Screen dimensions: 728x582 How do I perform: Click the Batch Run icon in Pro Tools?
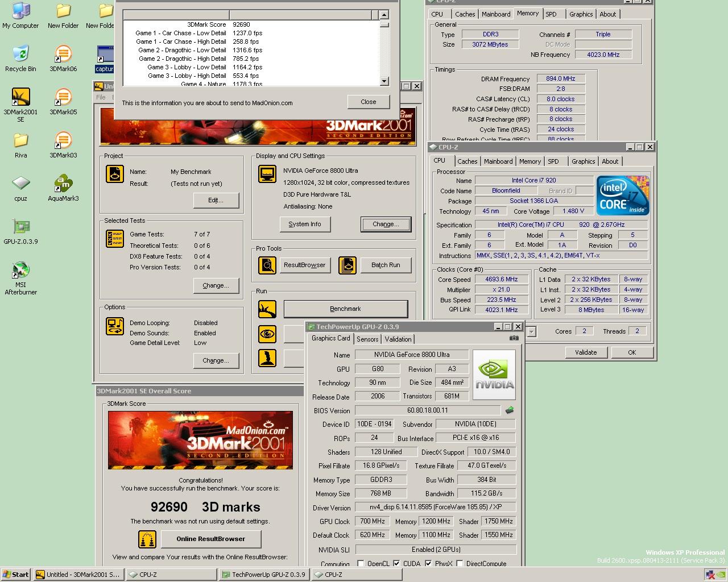[x=348, y=265]
